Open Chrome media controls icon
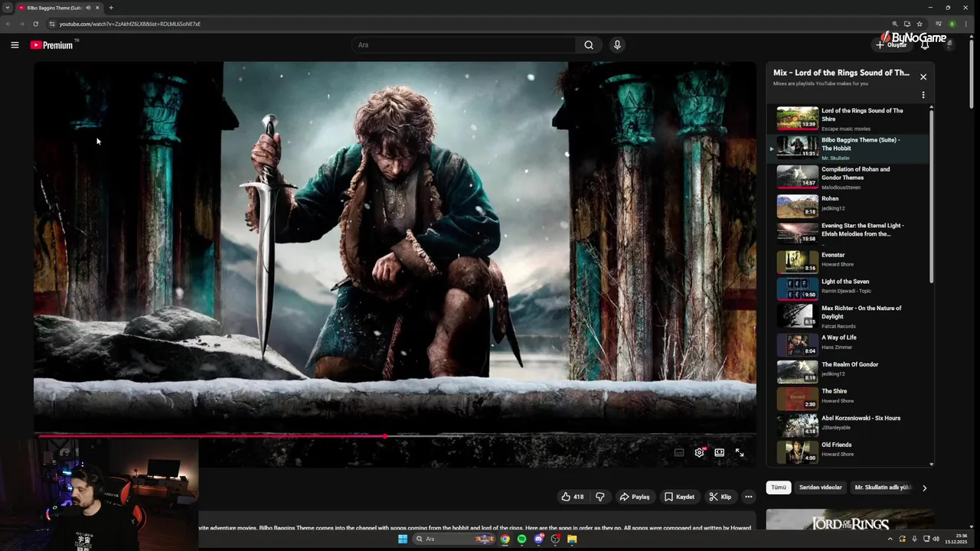 (x=939, y=24)
